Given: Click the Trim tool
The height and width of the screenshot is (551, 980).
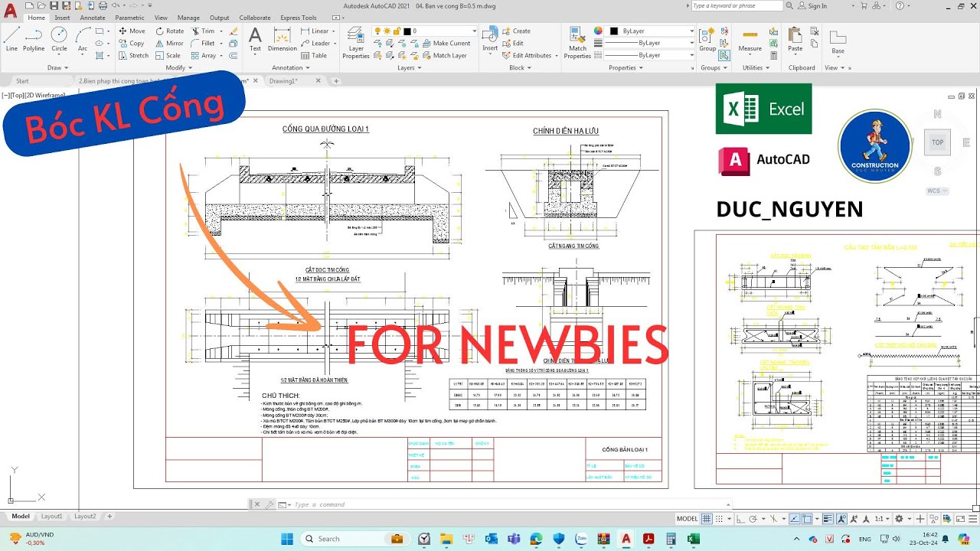Looking at the screenshot, I should click(x=203, y=31).
